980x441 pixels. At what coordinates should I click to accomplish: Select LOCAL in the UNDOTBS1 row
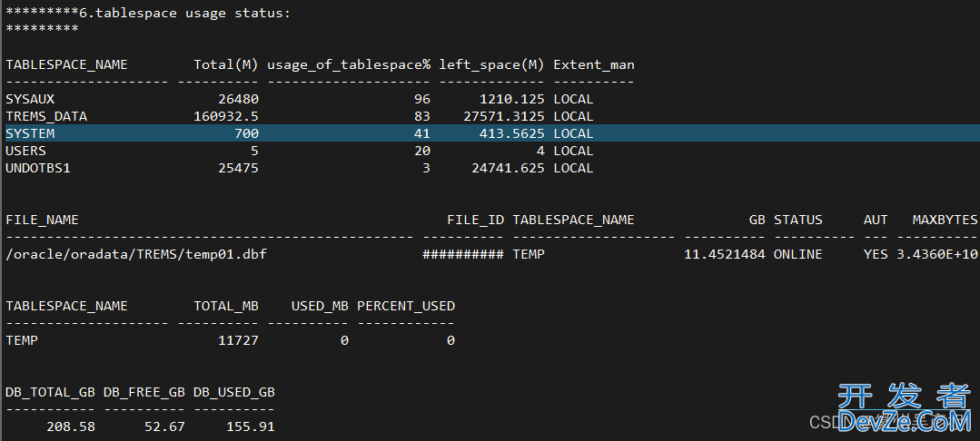(573, 168)
